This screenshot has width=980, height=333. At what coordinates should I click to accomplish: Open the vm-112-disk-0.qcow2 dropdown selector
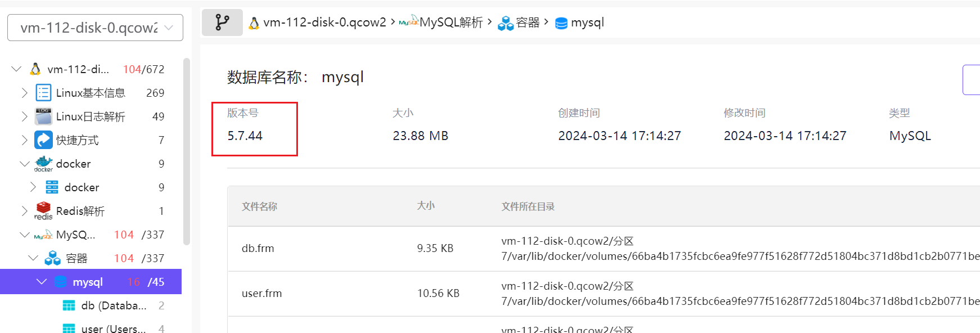pyautogui.click(x=95, y=28)
